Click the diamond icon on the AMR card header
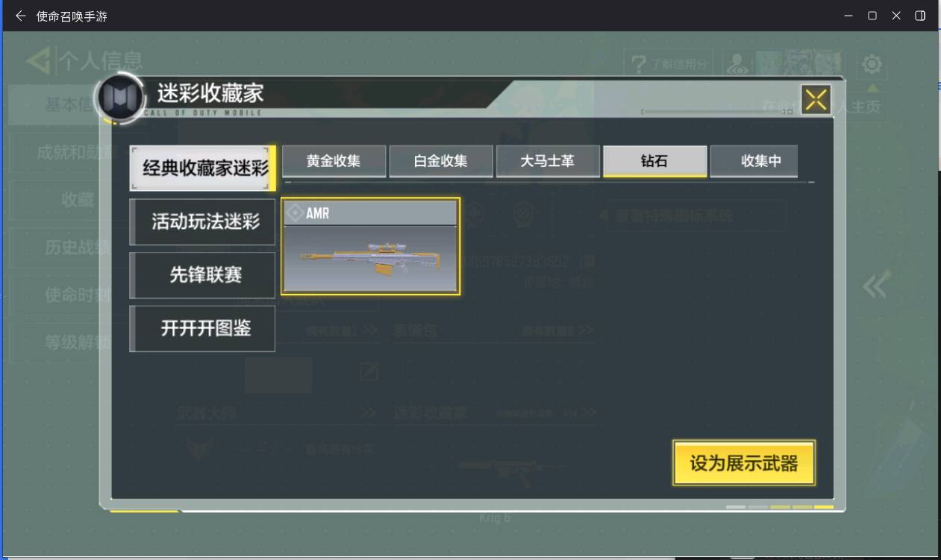The height and width of the screenshot is (560, 941). 296,213
